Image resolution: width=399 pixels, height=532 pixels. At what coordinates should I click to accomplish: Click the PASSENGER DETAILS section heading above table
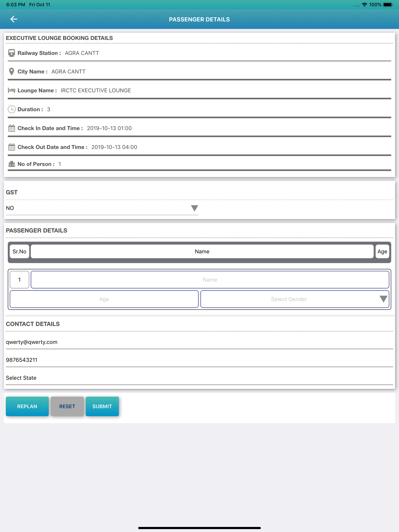pos(36,230)
